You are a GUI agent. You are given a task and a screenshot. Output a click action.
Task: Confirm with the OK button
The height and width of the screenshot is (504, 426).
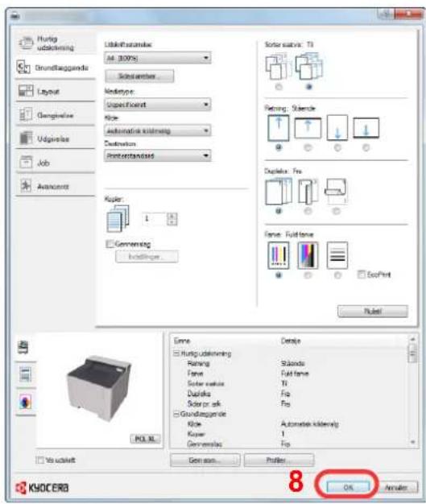point(348,487)
